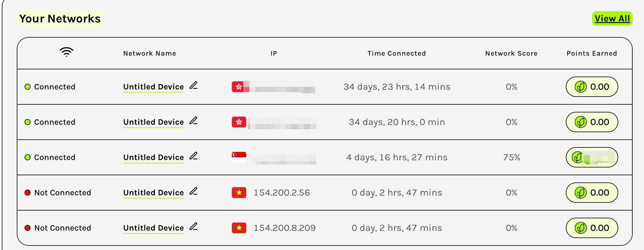Click the Wi-Fi icon in table header
The image size is (644, 250).
(66, 52)
